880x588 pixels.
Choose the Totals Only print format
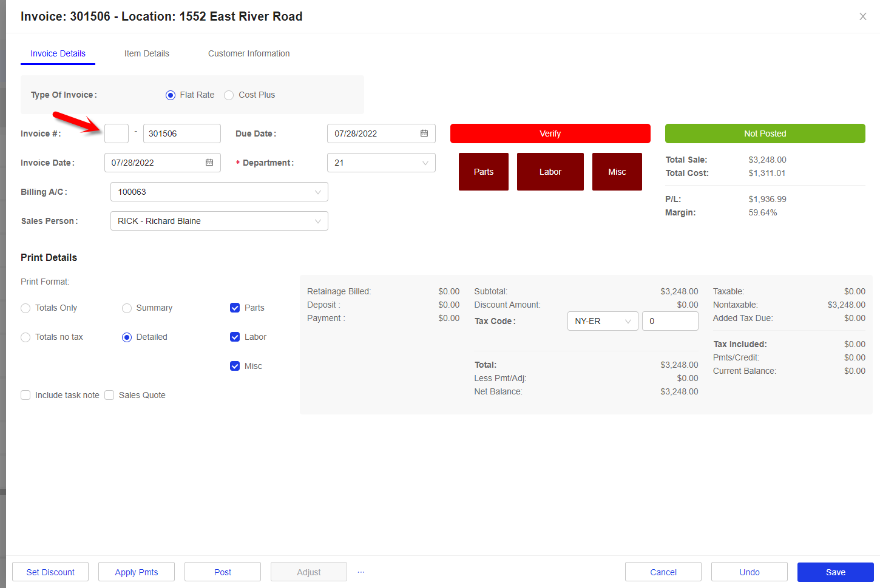point(25,308)
